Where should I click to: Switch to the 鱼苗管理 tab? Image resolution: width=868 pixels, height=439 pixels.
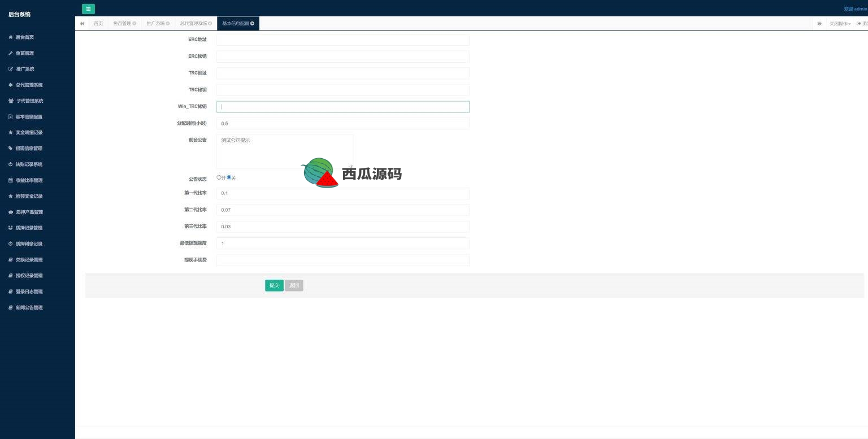pos(124,24)
